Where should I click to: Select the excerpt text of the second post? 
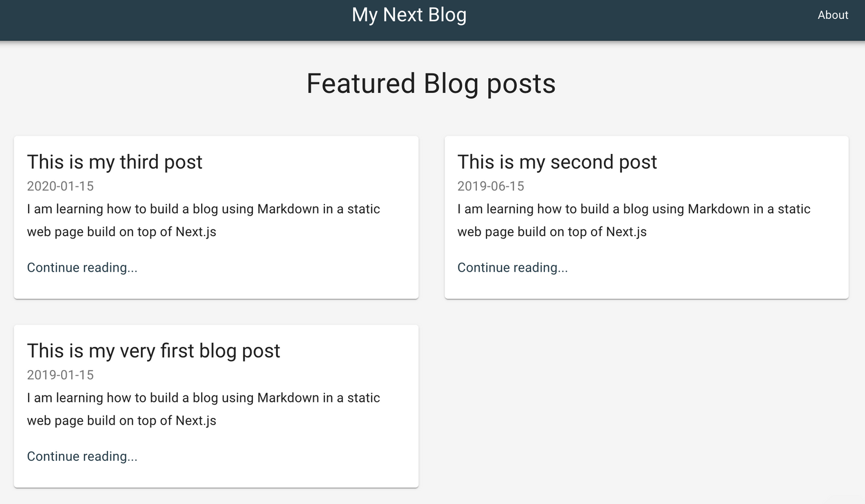[x=634, y=220]
